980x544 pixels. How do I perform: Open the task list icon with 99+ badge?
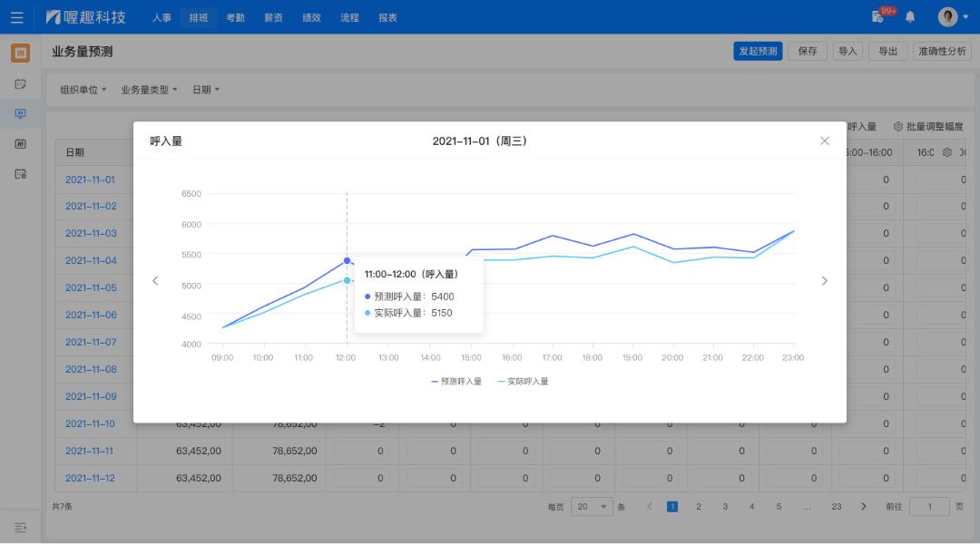[878, 16]
